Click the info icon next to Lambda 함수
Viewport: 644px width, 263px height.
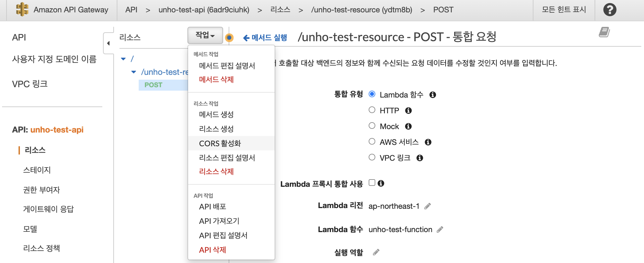(433, 95)
